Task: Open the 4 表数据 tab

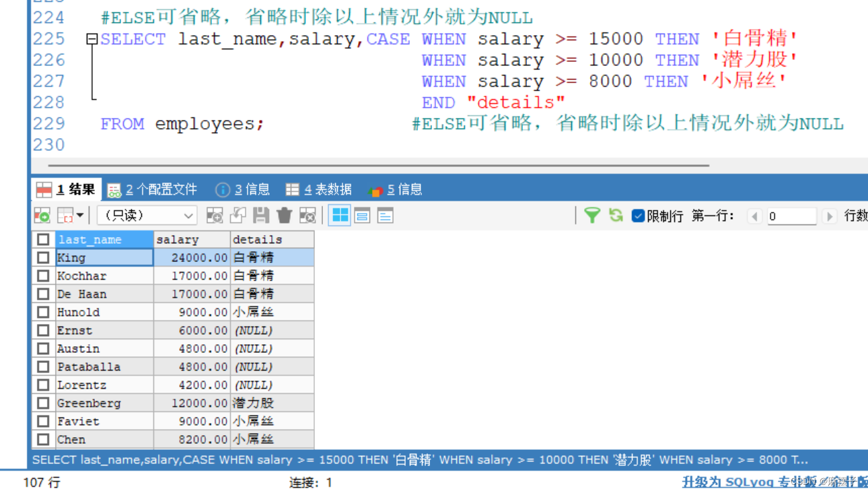Action: [319, 189]
